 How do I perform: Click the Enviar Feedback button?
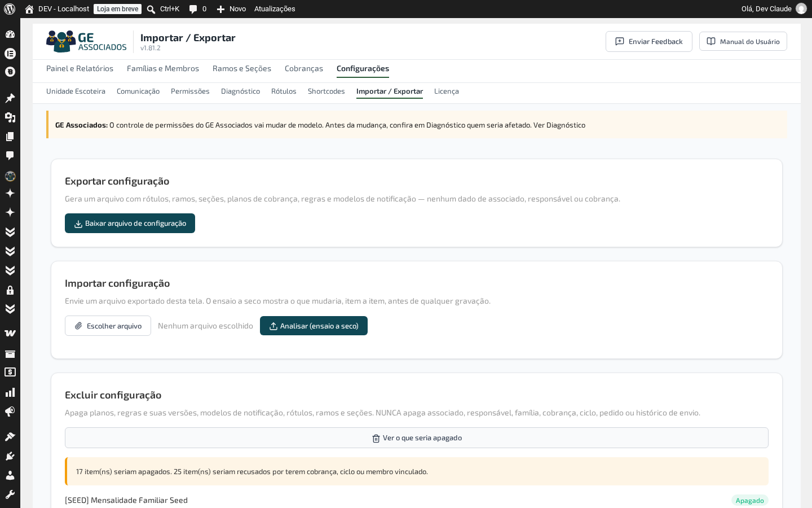[649, 42]
